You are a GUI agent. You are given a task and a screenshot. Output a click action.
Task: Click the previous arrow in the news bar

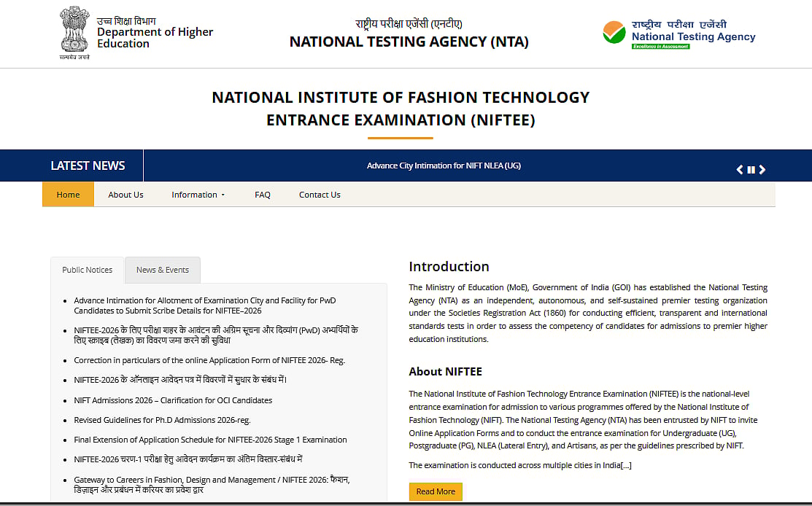pos(739,168)
